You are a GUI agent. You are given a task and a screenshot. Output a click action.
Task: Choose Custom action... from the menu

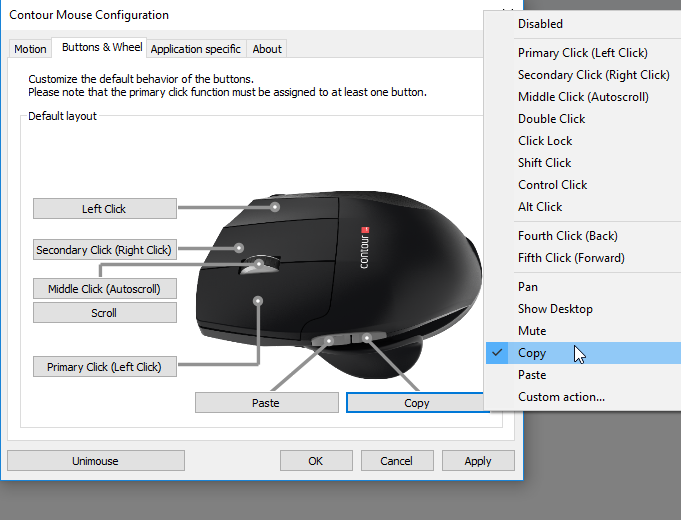click(x=583, y=397)
